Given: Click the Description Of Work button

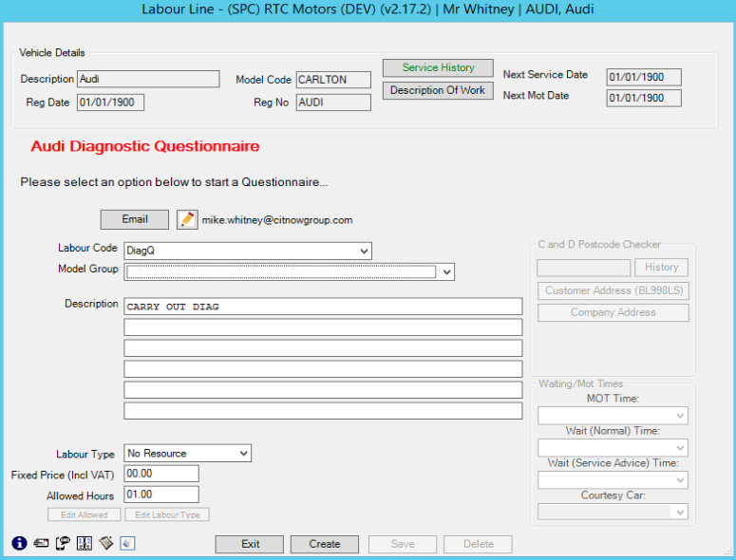Looking at the screenshot, I should pyautogui.click(x=438, y=90).
